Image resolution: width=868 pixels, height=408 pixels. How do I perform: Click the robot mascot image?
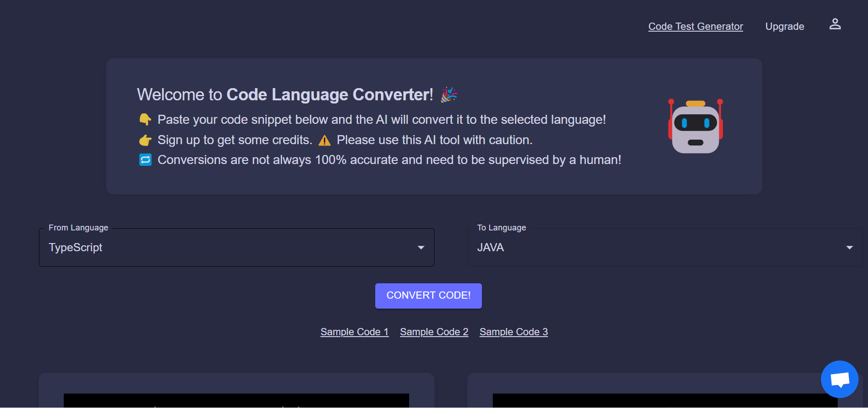coord(695,126)
